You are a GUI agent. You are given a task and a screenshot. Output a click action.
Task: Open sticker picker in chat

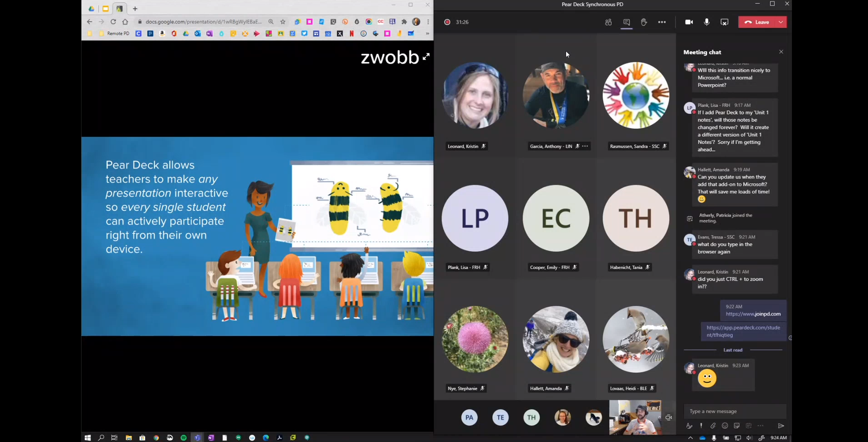click(737, 426)
